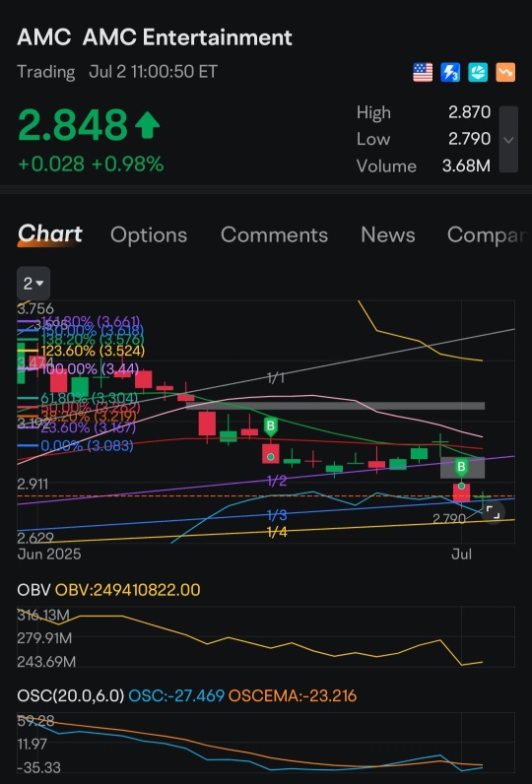This screenshot has width=532, height=784.
Task: Switch to the Chart tab
Action: point(50,234)
